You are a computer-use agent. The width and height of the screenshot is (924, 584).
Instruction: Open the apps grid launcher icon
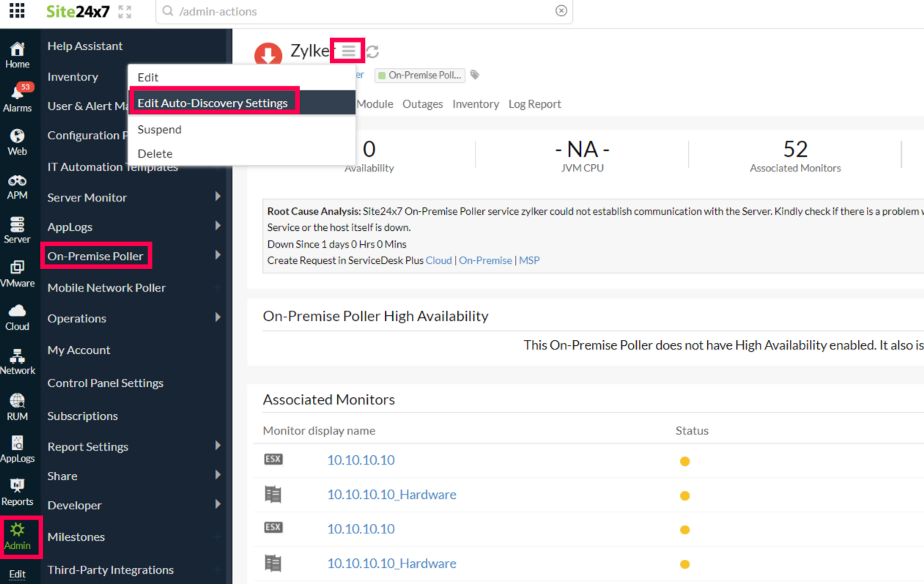pyautogui.click(x=16, y=11)
